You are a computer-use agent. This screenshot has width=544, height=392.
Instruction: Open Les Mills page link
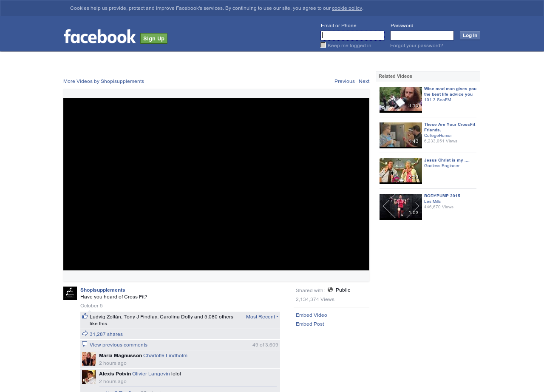click(433, 202)
